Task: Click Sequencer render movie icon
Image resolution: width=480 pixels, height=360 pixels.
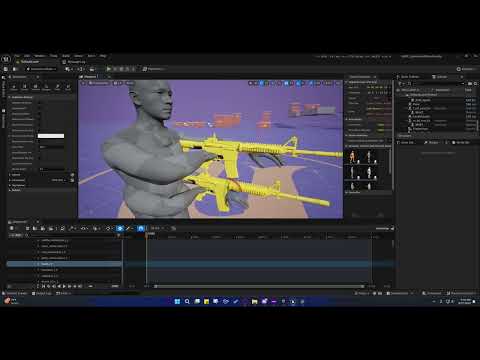Action: [x=51, y=228]
